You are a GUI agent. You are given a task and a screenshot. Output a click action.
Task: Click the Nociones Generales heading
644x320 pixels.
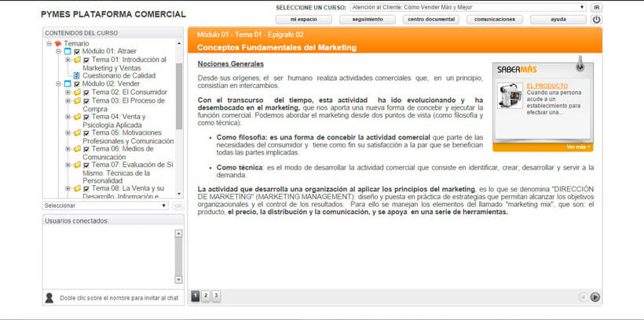click(x=230, y=64)
